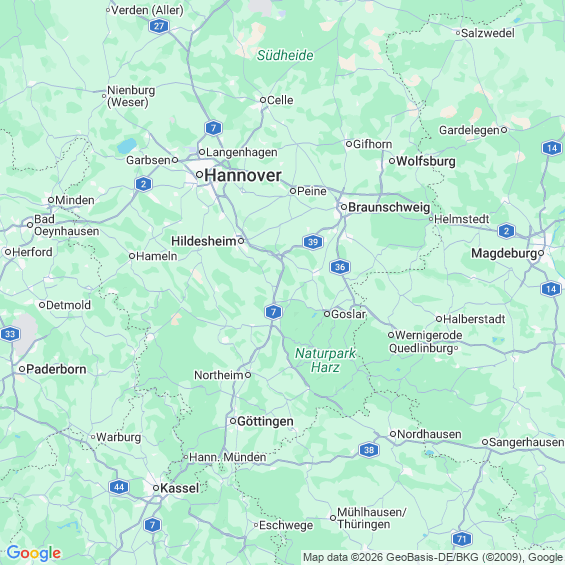Click the Magdeburg city label

pyautogui.click(x=504, y=254)
